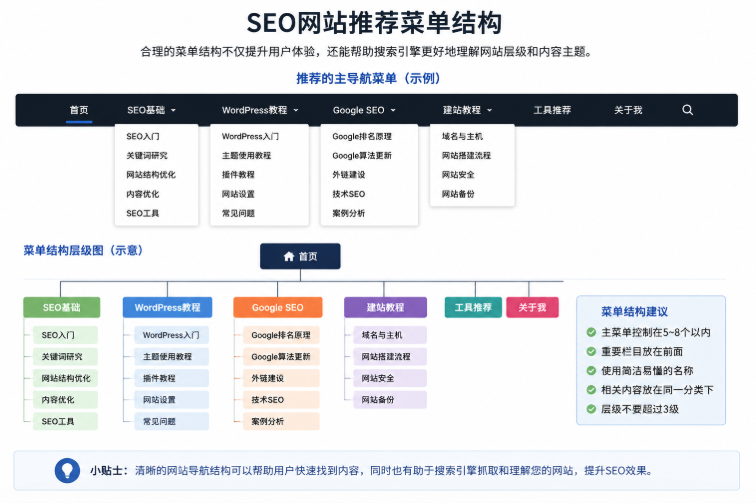Image resolution: width=756 pixels, height=503 pixels.
Task: Select the 网站结构优化 tree node in hierarchy diagram
Action: coord(65,378)
